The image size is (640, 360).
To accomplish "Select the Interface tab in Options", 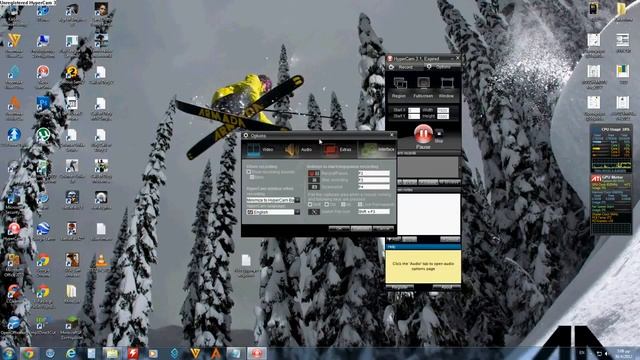I will pos(378,150).
